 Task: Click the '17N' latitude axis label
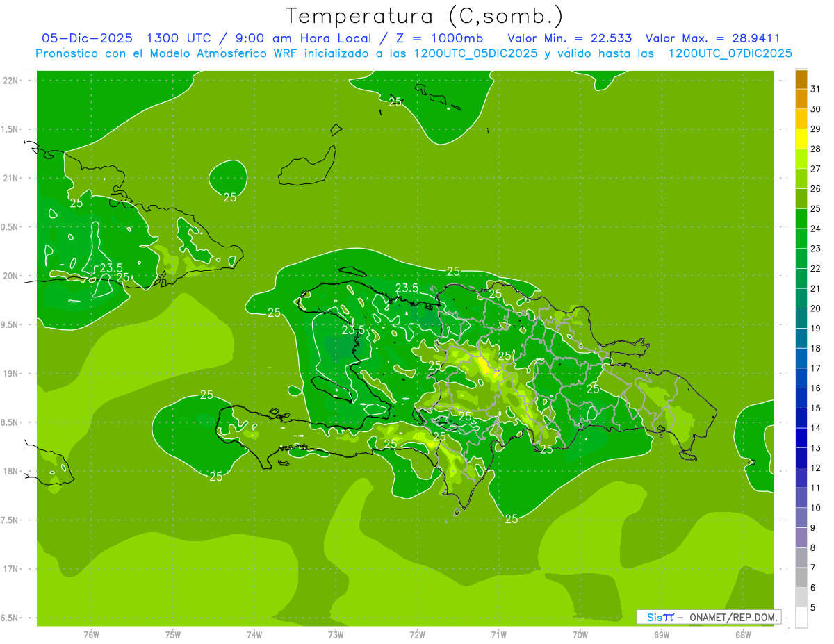pos(11,570)
